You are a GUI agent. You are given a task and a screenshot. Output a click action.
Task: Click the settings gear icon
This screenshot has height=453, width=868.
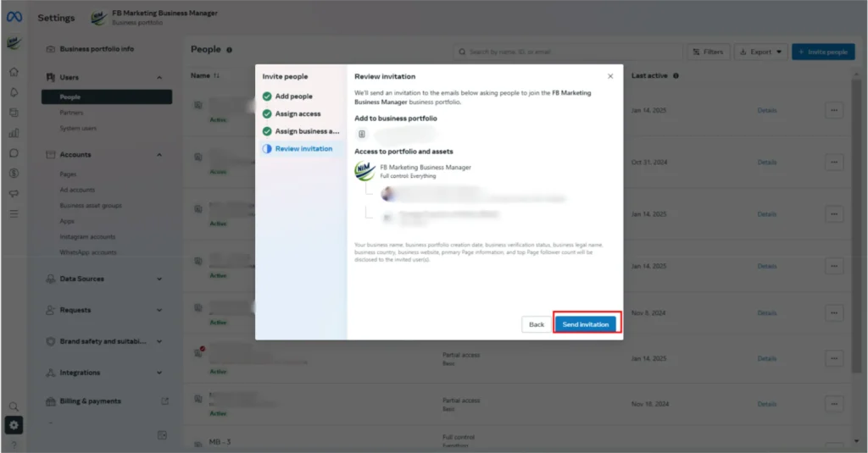14,425
